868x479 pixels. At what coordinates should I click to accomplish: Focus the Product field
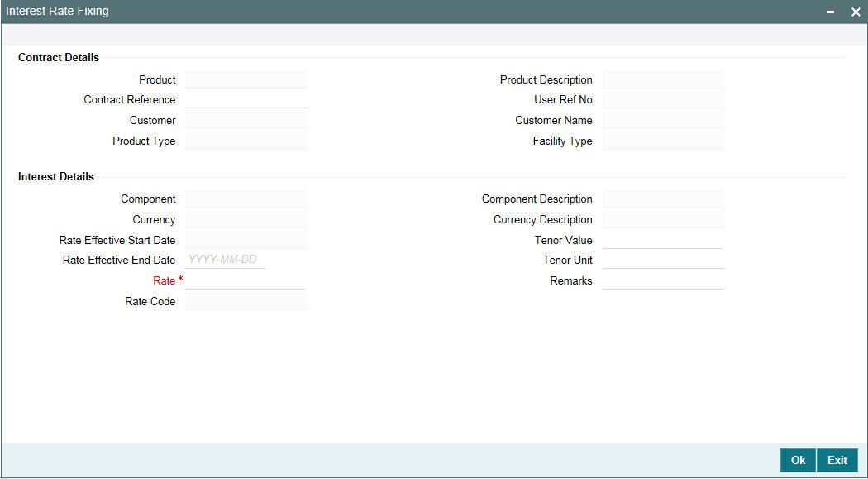pos(246,79)
